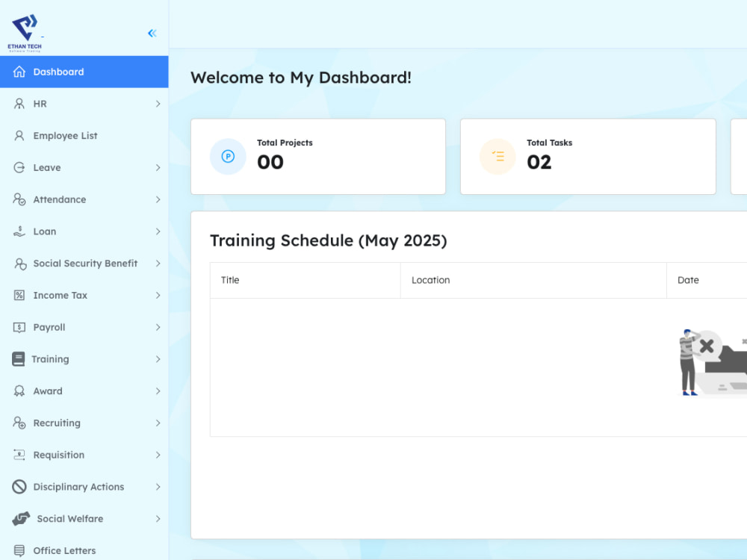Select the Payroll menu label
Viewport: 747px width, 560px height.
49,327
